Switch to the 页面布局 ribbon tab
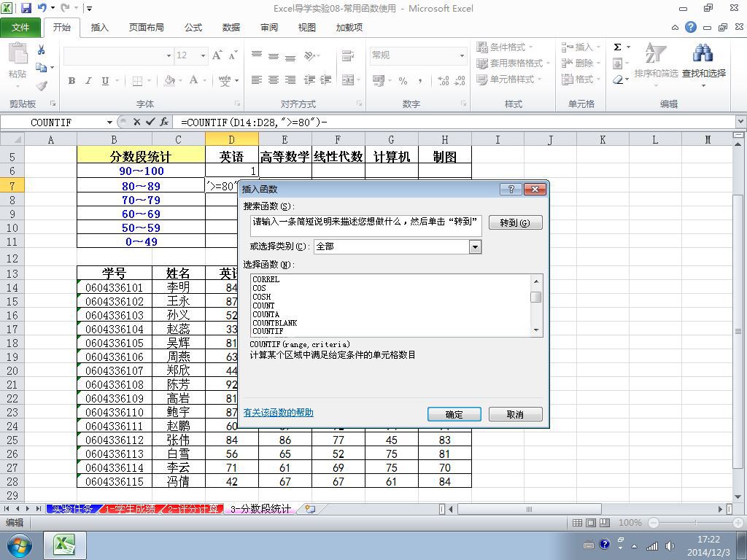This screenshot has height=560, width=747. (146, 28)
